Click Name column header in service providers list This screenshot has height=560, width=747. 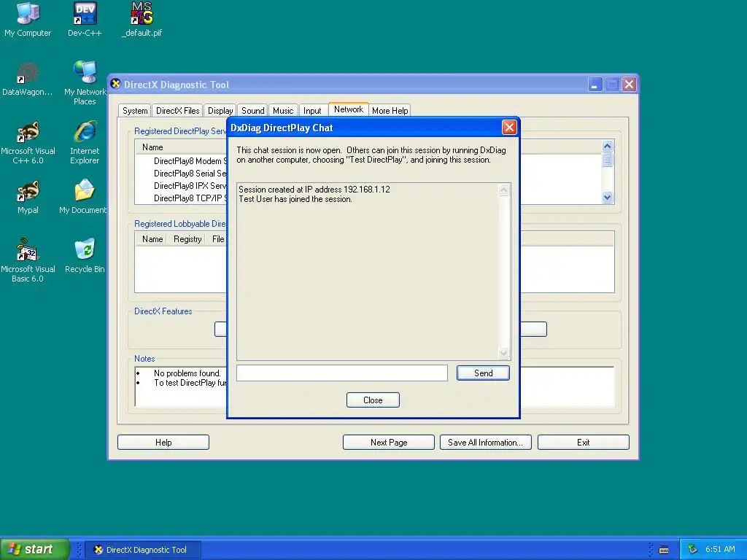coord(181,147)
